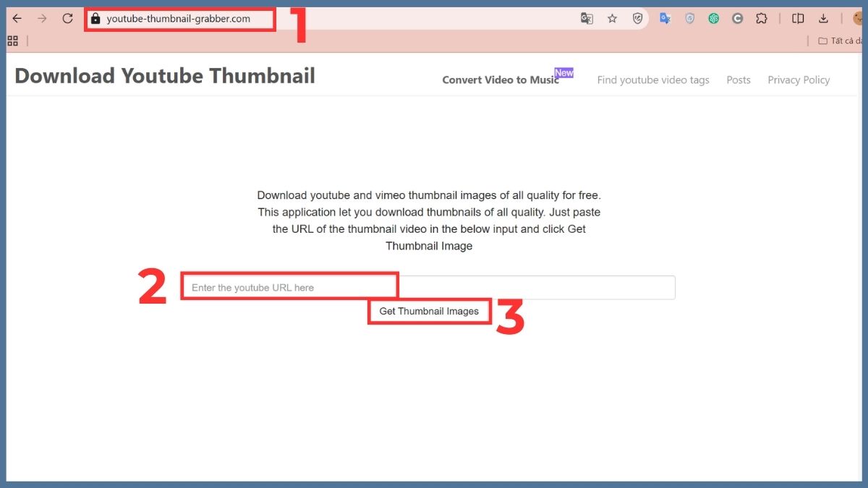
Task: Select Find youtube video tags
Action: point(653,80)
